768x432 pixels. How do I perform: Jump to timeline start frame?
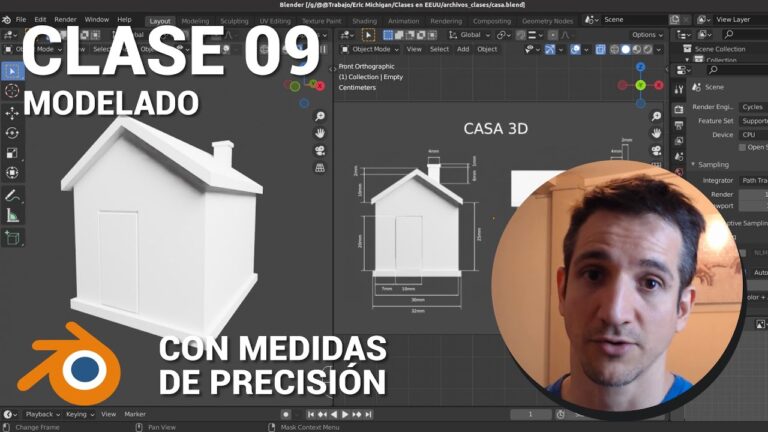pos(311,414)
